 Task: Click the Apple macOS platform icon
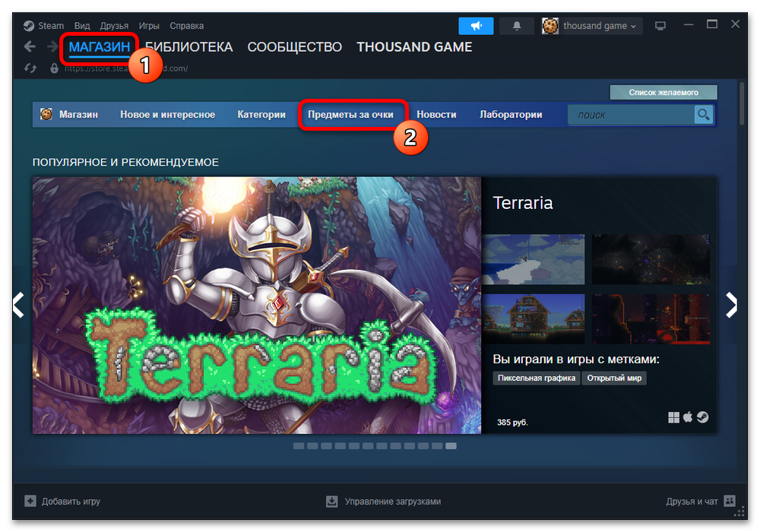click(x=688, y=416)
